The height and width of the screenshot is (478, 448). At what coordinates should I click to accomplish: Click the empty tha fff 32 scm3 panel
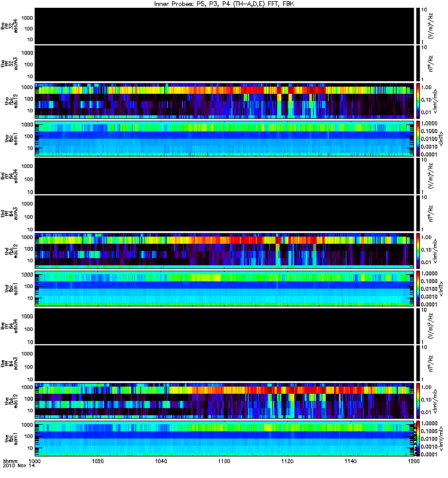pos(225,63)
